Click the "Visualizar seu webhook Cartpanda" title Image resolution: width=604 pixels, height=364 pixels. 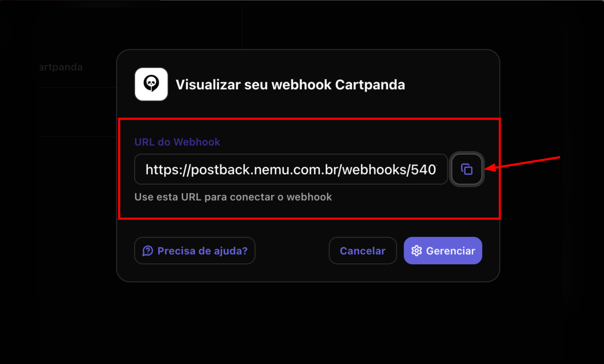point(290,85)
